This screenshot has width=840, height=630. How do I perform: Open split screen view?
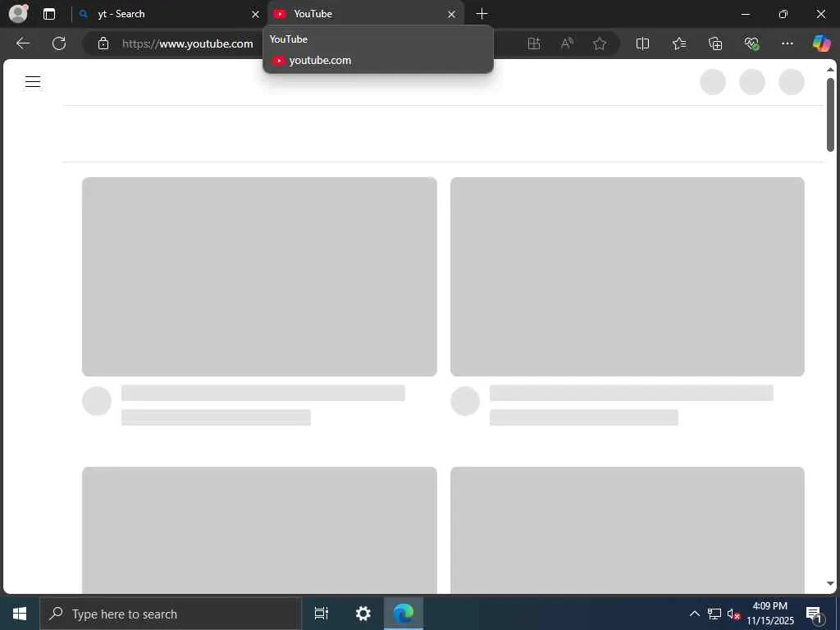point(642,43)
